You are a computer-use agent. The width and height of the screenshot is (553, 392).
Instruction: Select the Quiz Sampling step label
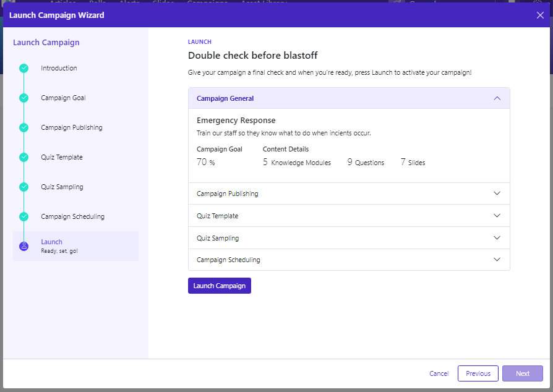pos(62,187)
